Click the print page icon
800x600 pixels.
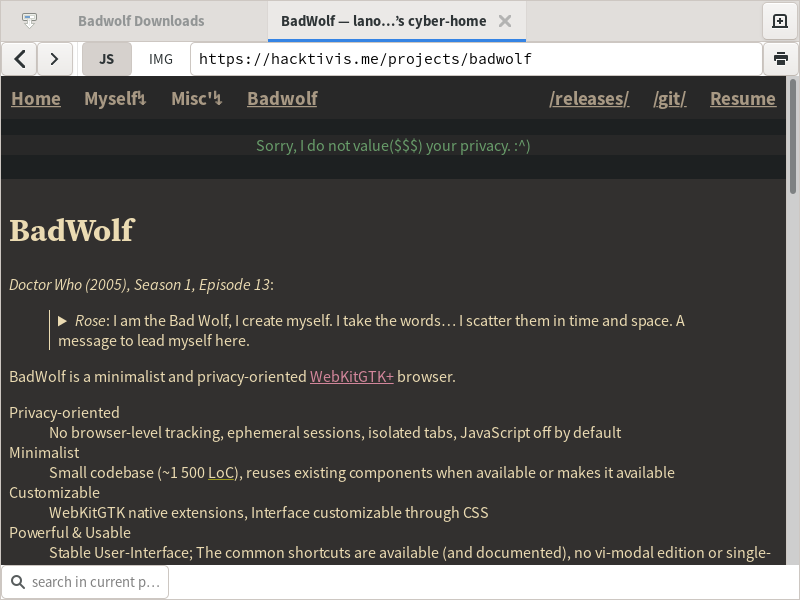point(780,59)
